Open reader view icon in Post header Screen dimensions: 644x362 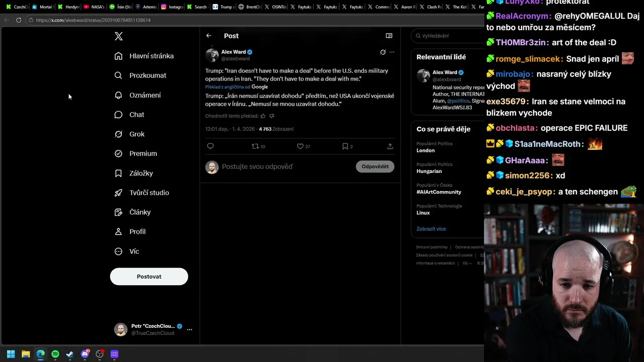(389, 36)
